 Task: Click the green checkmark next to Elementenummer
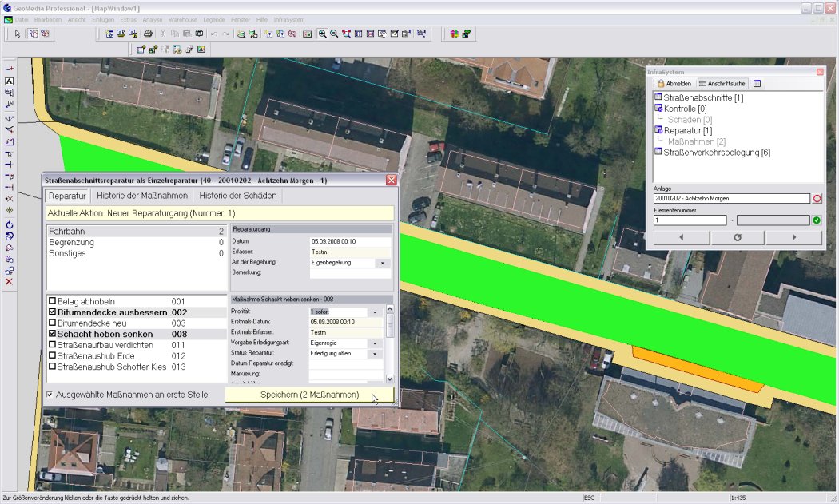coord(817,220)
